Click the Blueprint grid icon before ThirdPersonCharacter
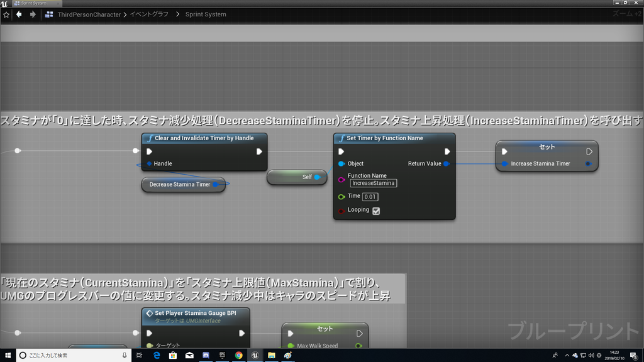Viewport: 644px width, 362px height. click(x=48, y=14)
